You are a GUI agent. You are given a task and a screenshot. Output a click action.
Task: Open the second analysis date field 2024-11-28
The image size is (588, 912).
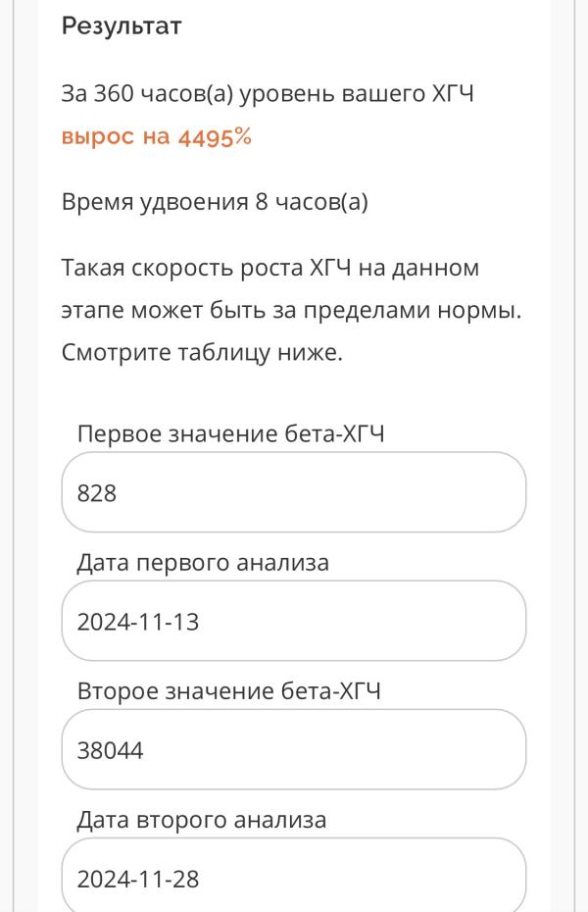coord(294,877)
